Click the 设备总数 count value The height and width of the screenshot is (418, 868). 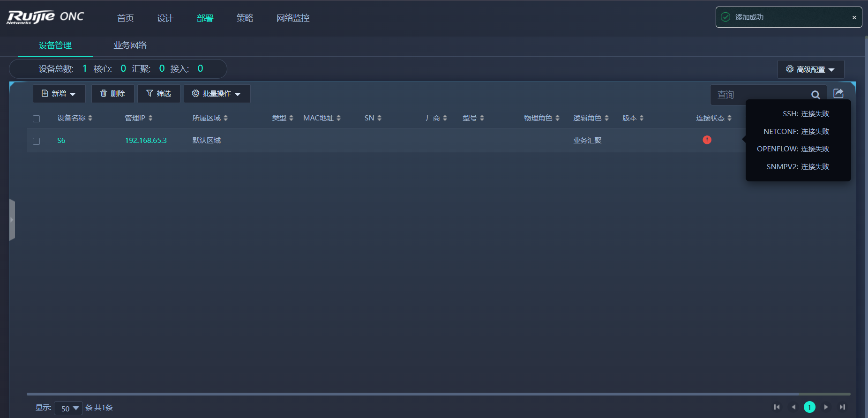[x=84, y=68]
